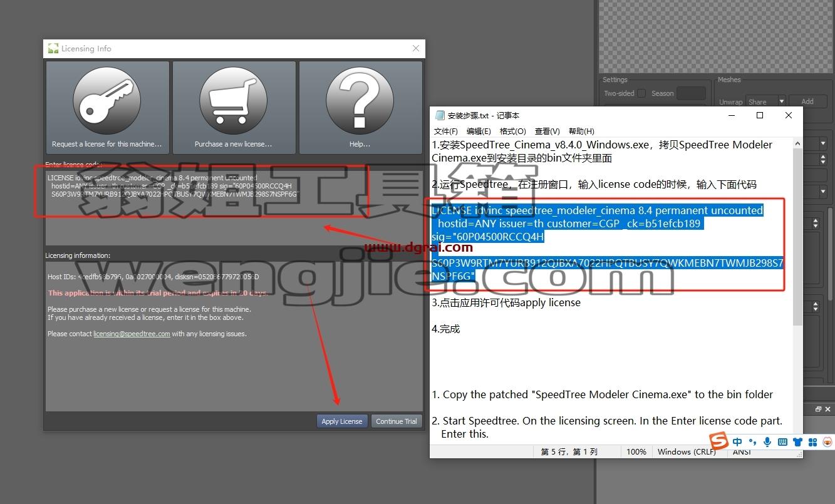
Task: Click the key icon to request a license
Action: [x=107, y=101]
